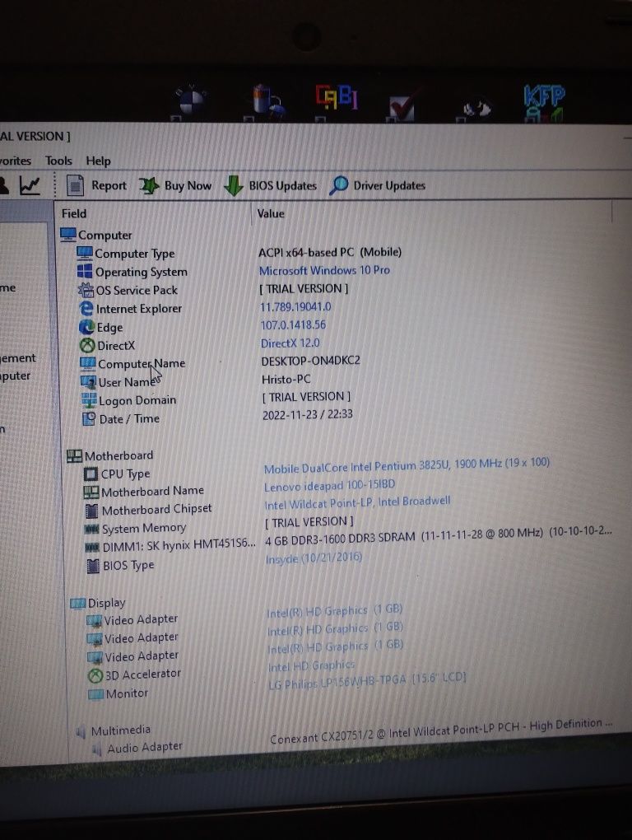Open the Microsoft Windows 10 Pro link
This screenshot has width=632, height=840.
(324, 271)
